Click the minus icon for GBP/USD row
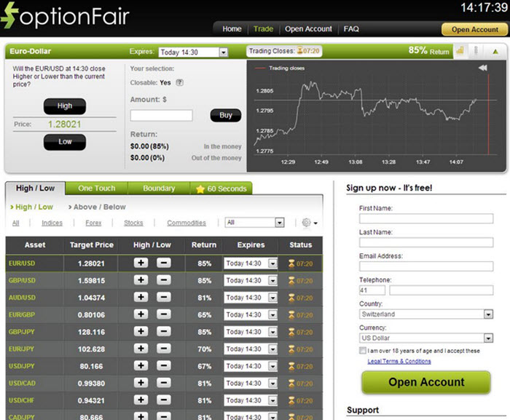 pos(164,280)
